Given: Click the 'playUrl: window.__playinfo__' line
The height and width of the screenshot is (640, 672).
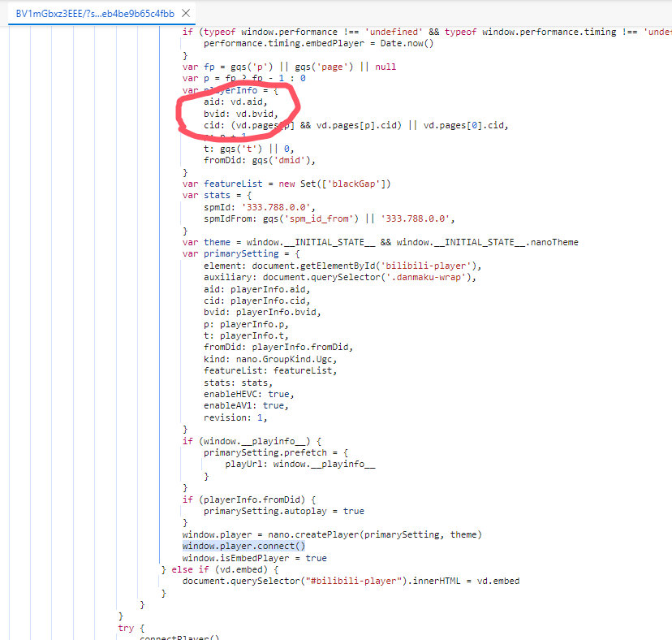Looking at the screenshot, I should 299,465.
